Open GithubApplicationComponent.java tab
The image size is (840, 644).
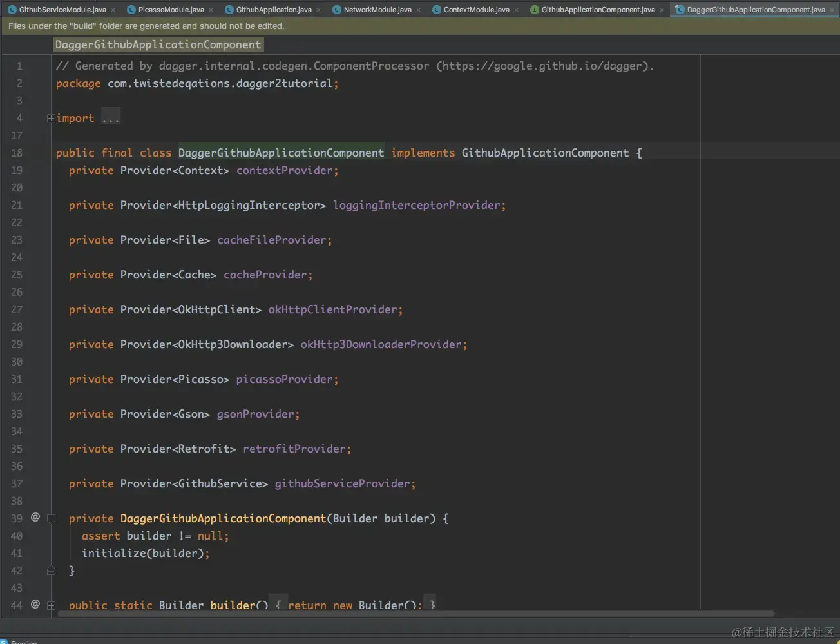pos(598,10)
